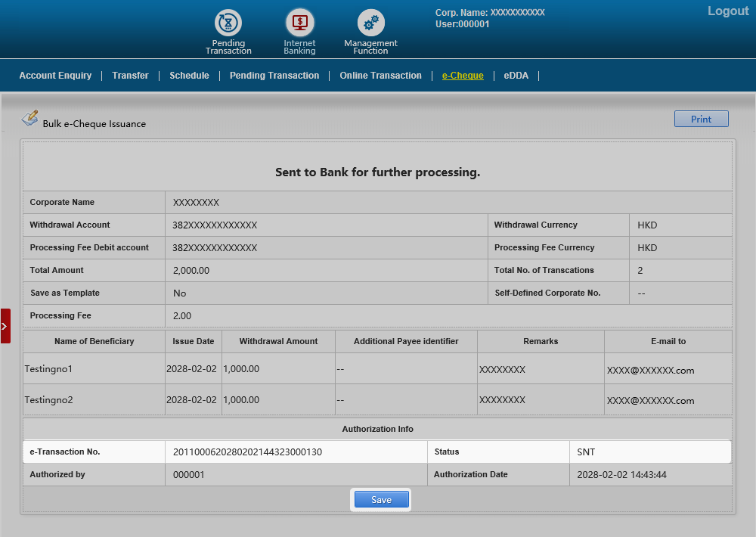The width and height of the screenshot is (756, 537).
Task: Click the Testingno1 row email address
Action: pos(650,371)
